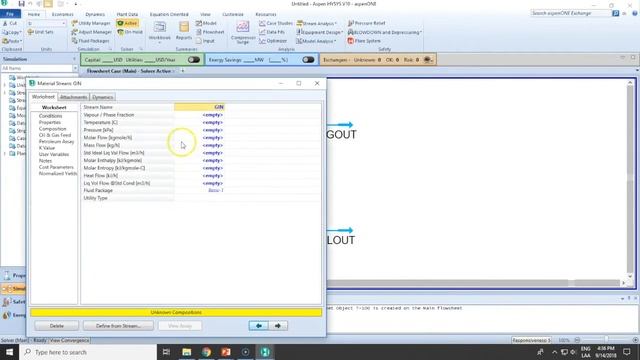The image size is (640, 360).
Task: Open File Explorer from taskbar
Action: [187, 352]
